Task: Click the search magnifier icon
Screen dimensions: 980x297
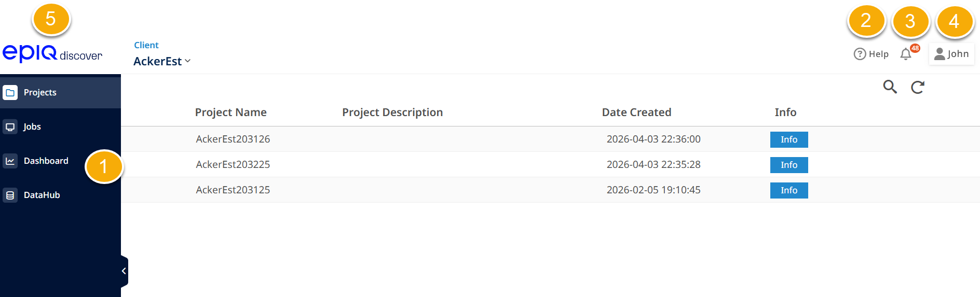Action: [x=890, y=87]
